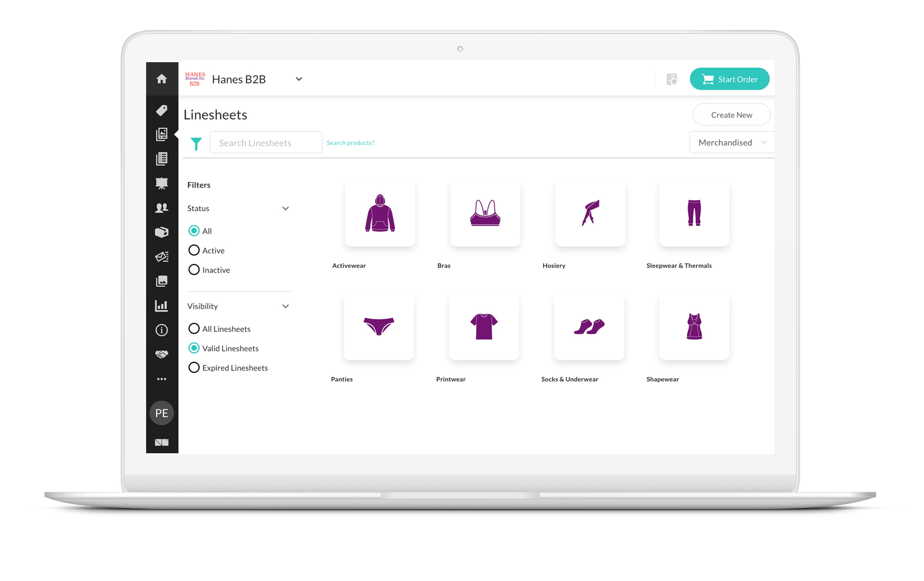Click the Create New button
924x581 pixels.
tap(731, 115)
